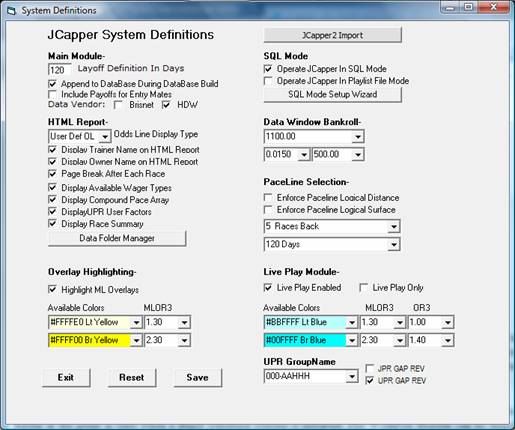Viewport: 515px width, 430px height.
Task: Open the 120 Days paceline dropdown
Action: point(394,244)
